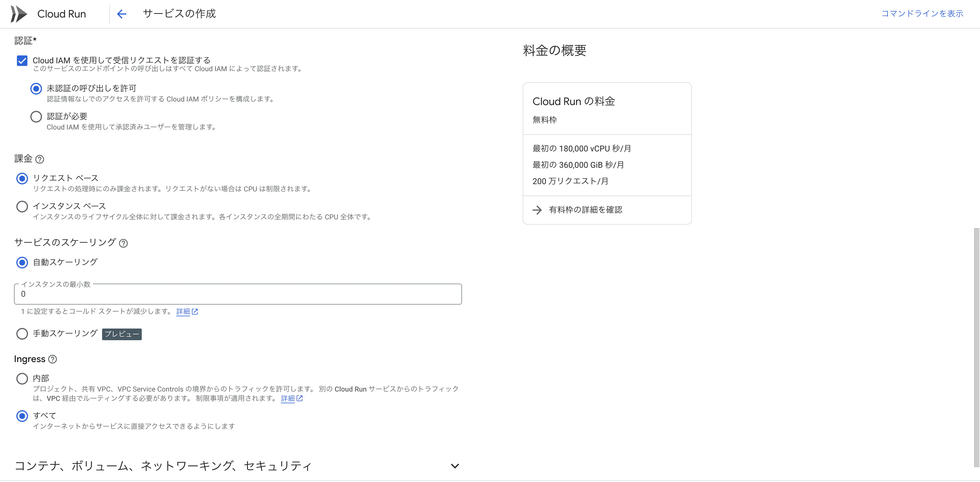Select すべて ingress radio button
The image size is (980, 482).
pos(22,416)
